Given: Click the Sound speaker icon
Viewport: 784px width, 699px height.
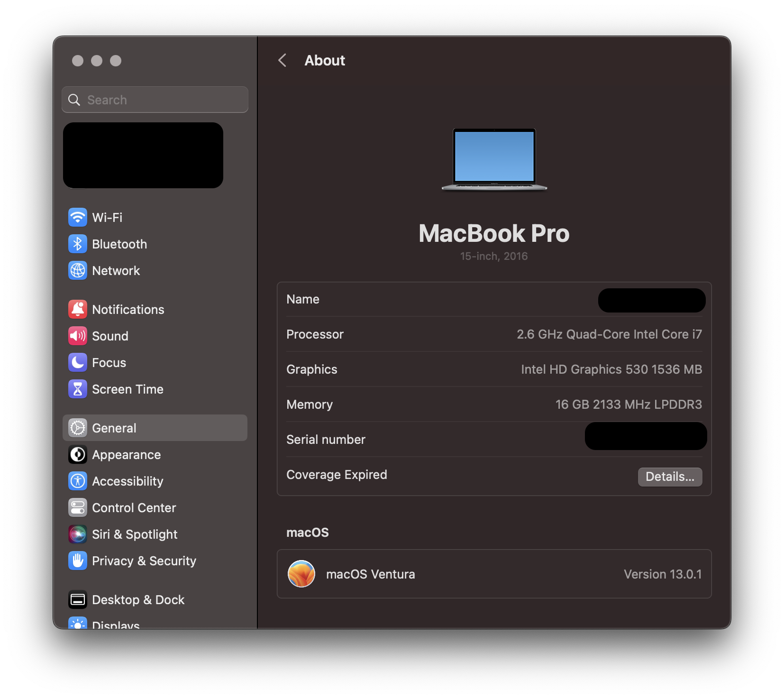Looking at the screenshot, I should click(x=78, y=336).
